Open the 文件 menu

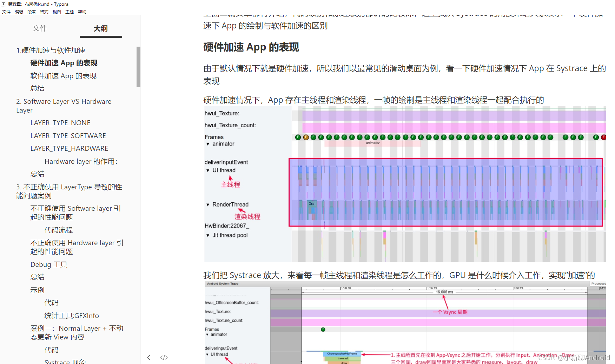pos(6,12)
